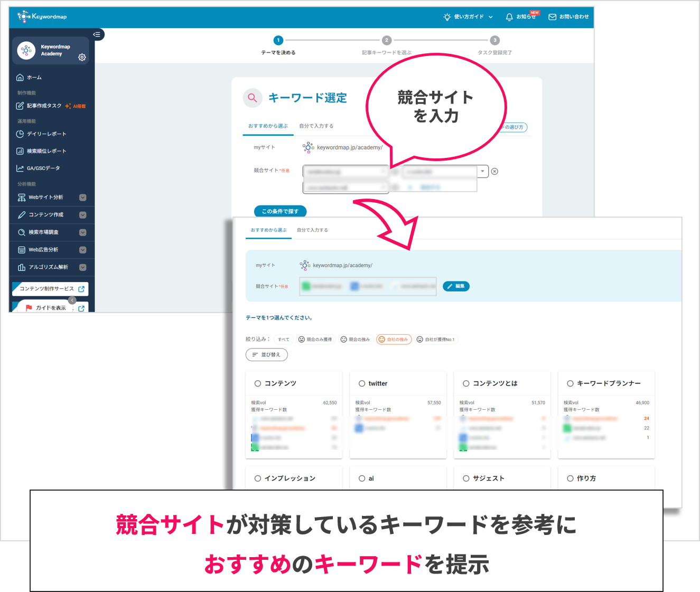Viewport: 700px width, 592px height.
Task: Expand the コンテンツ作成 menu chevron
Action: tap(83, 215)
